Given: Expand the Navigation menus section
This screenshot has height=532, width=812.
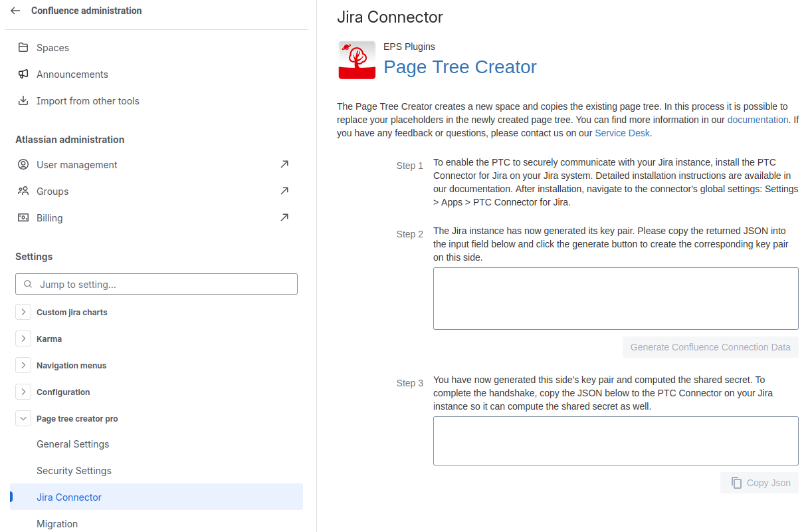Looking at the screenshot, I should click(23, 365).
